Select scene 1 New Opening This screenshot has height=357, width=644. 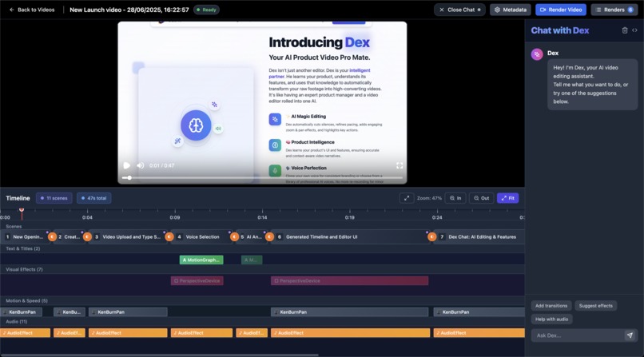(x=25, y=236)
